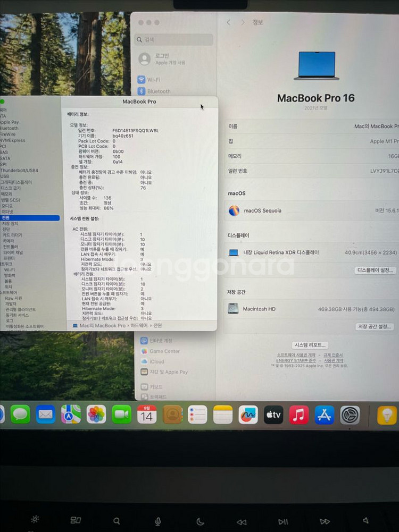399x532 pixels.
Task: Open Contacts from the Dock
Action: click(172, 414)
